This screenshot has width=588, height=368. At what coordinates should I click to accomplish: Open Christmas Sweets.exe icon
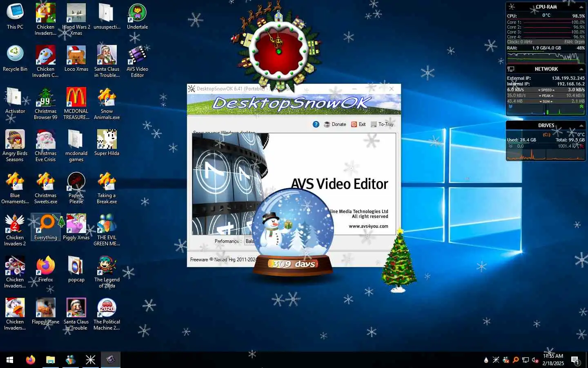coord(45,187)
